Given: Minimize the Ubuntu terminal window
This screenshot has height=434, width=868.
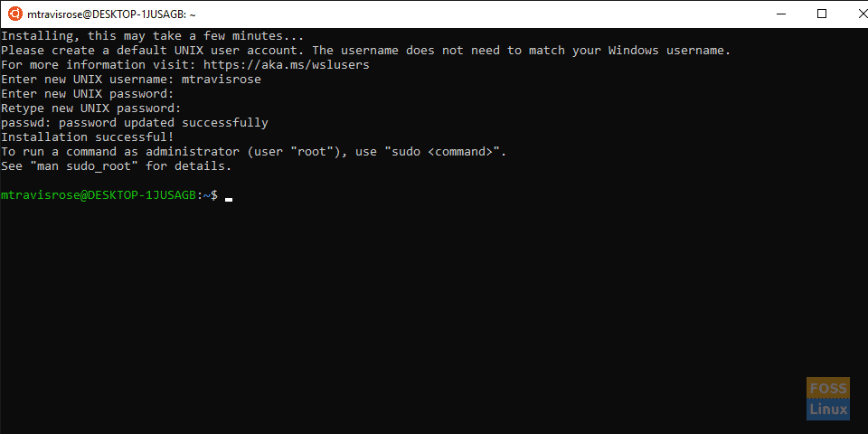Looking at the screenshot, I should click(782, 14).
